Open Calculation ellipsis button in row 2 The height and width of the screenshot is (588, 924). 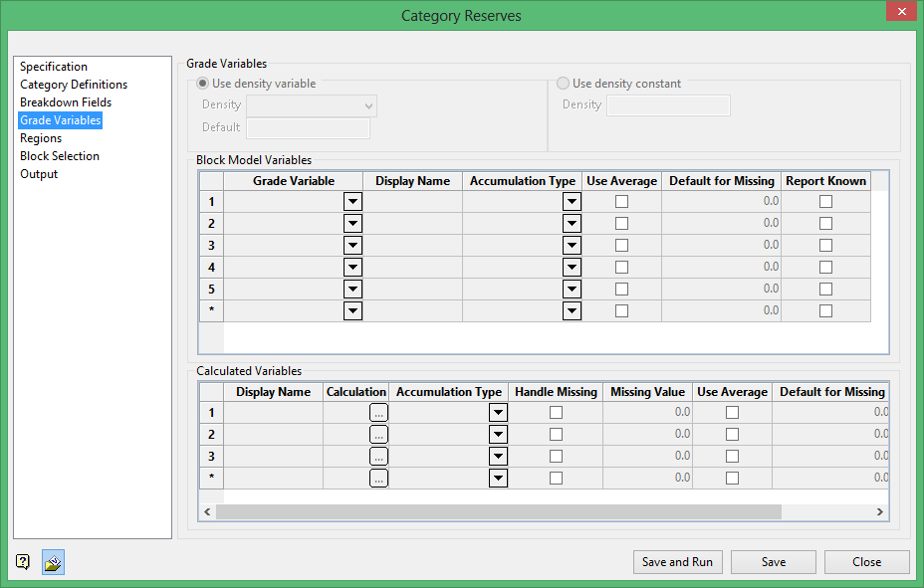point(378,435)
